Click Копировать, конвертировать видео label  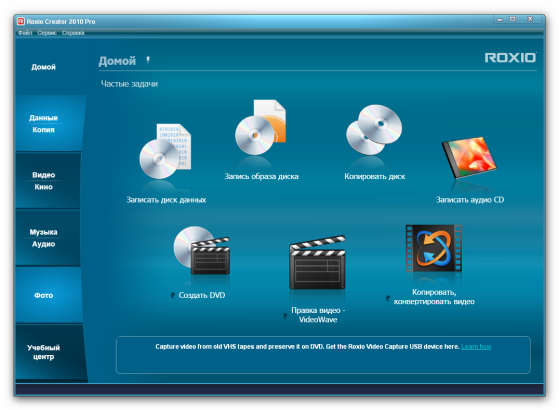tap(434, 297)
